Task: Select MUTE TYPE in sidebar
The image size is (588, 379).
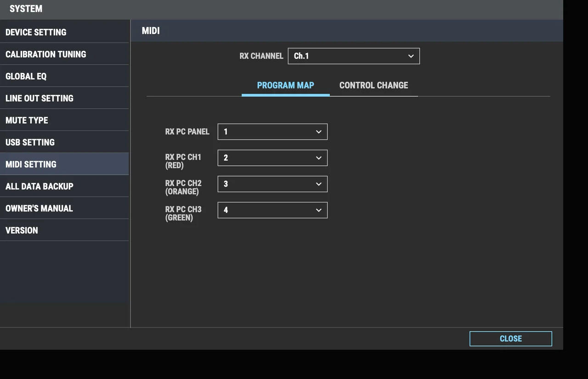Action: [64, 120]
